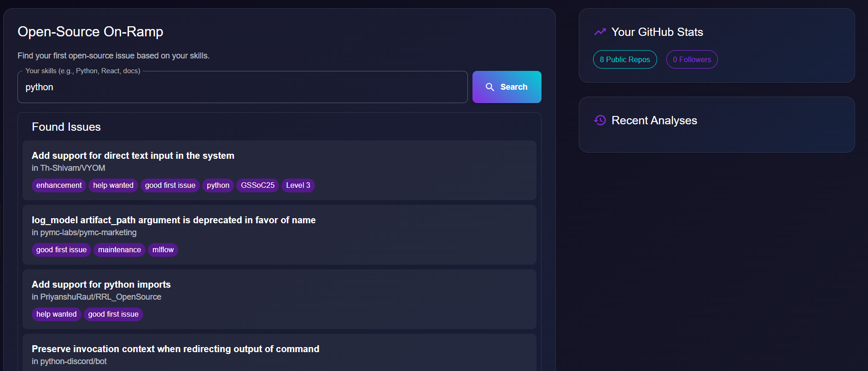This screenshot has width=868, height=371.
Task: Click good first issue tag in pymc-marketing issue
Action: pyautogui.click(x=61, y=249)
